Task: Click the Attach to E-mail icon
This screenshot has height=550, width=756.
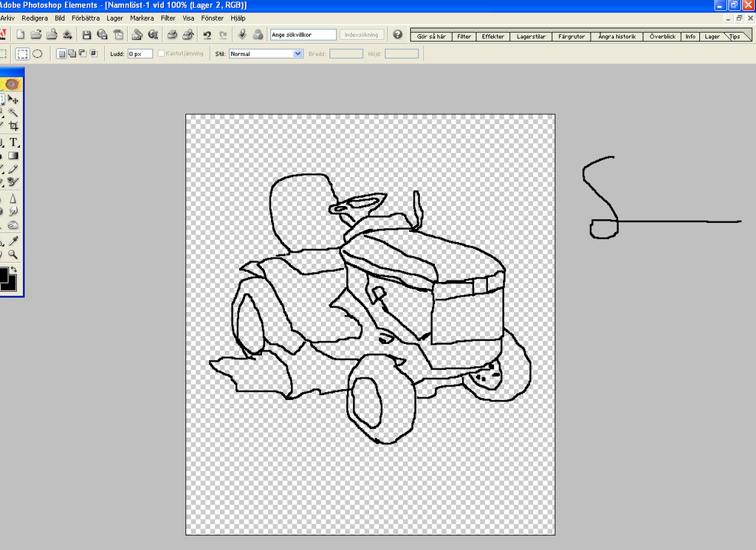Action: pos(137,35)
